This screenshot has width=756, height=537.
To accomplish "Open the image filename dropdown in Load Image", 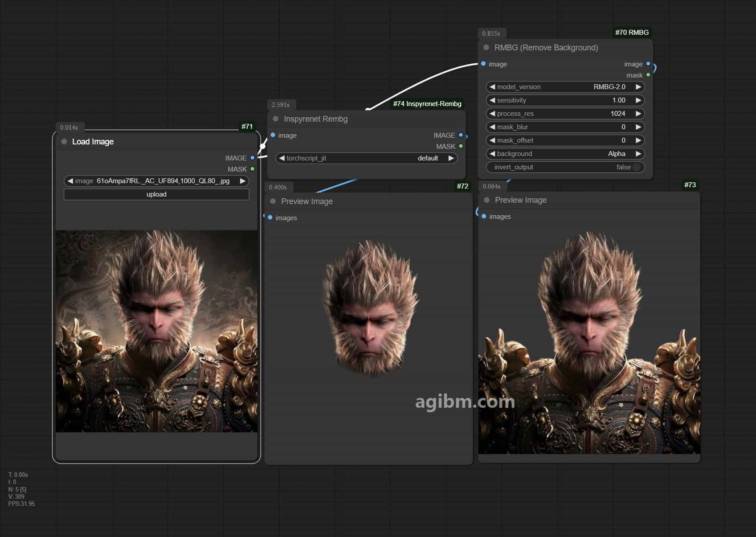I will click(156, 181).
